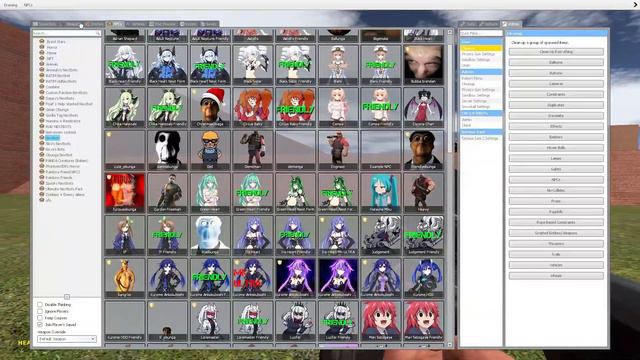This screenshot has width=640, height=360.
Task: Select the Santa-hat Christmas Obunga NPC
Action: pyautogui.click(x=210, y=107)
